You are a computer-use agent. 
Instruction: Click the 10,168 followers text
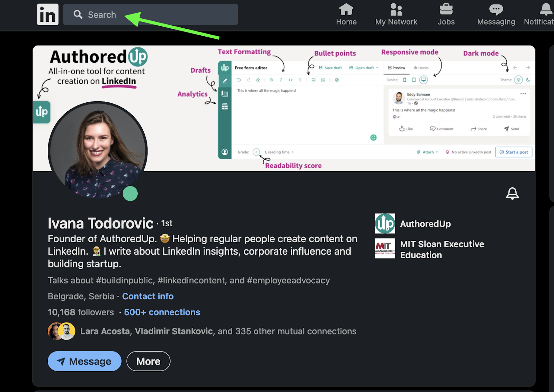click(81, 312)
